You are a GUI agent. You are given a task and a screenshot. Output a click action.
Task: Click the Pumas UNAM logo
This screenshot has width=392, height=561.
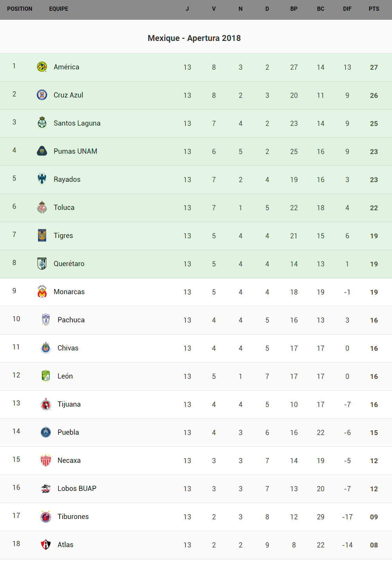pos(42,151)
